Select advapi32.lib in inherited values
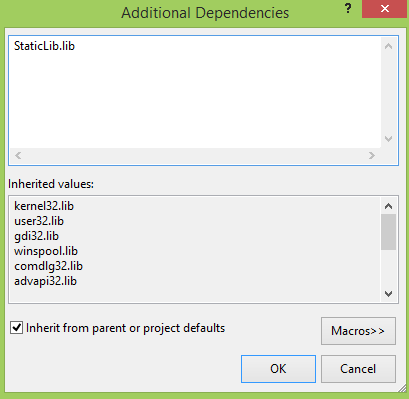This screenshot has width=409, height=399. 45,281
